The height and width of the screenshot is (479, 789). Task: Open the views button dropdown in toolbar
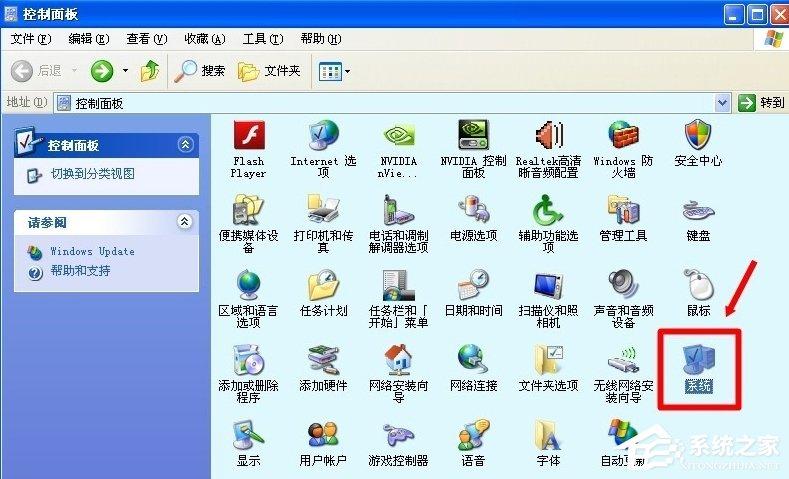click(x=347, y=71)
